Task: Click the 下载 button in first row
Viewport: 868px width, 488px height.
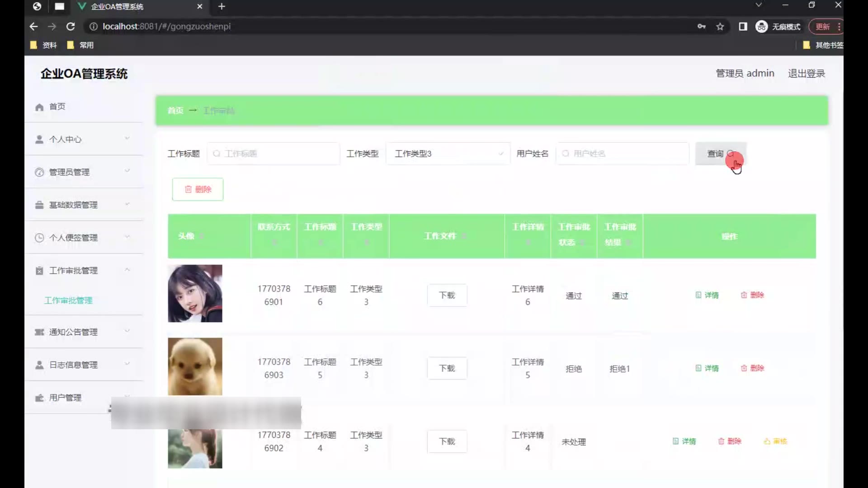Action: point(447,295)
